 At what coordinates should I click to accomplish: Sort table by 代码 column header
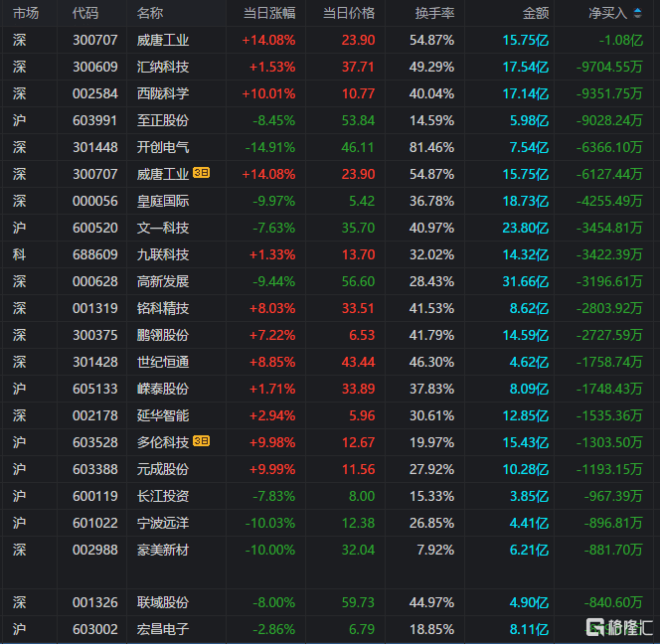click(x=85, y=14)
